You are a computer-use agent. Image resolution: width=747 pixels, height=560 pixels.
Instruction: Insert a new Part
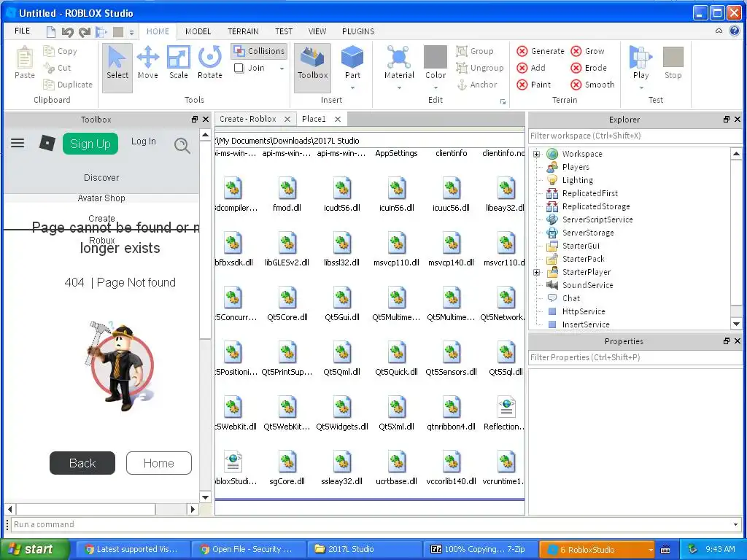[x=352, y=63]
